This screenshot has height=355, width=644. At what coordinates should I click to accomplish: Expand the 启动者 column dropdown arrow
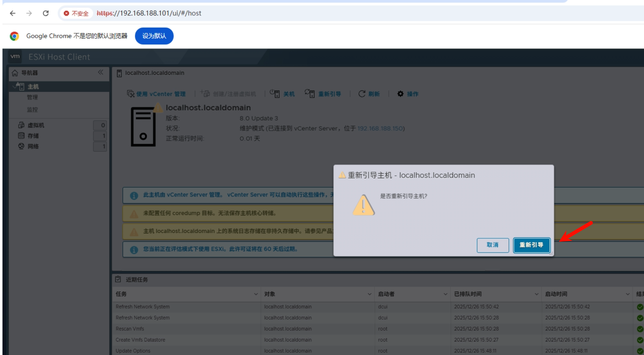tap(445, 294)
